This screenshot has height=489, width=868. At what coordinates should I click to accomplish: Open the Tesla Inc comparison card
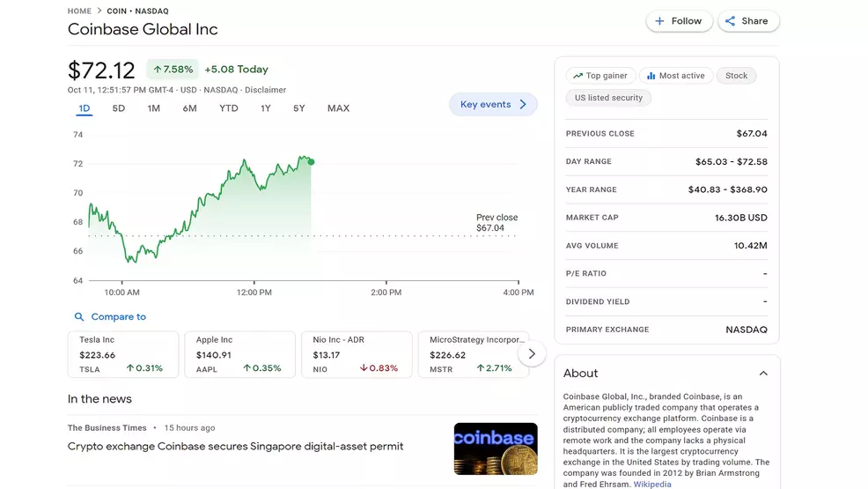pos(123,354)
